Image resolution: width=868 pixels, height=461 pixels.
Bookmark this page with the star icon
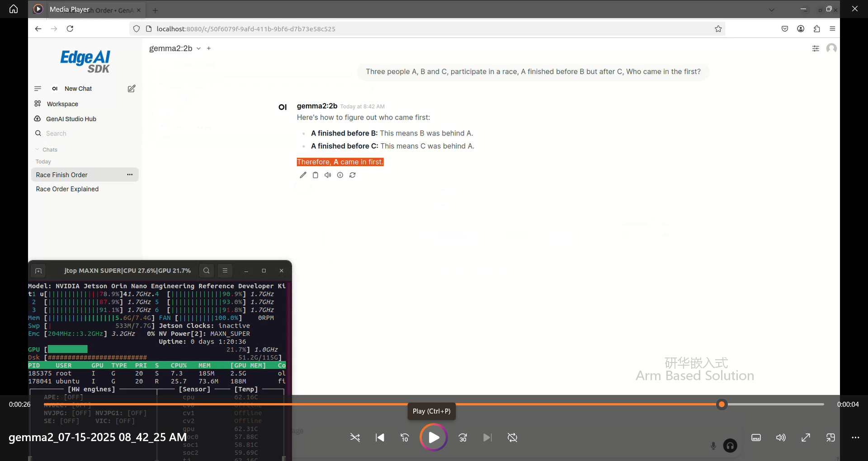[718, 28]
